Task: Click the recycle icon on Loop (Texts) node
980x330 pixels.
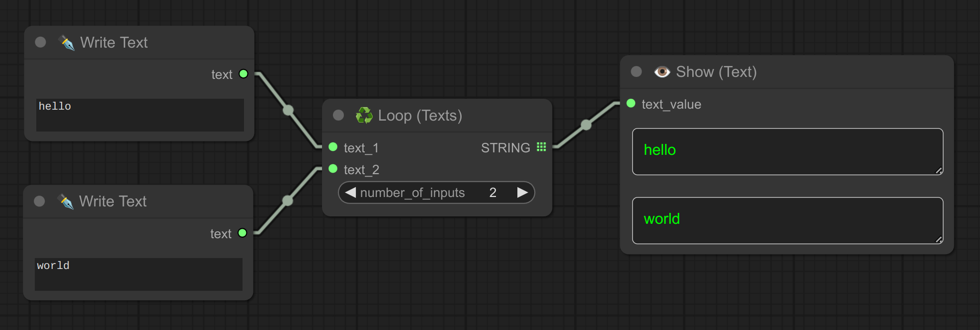Action: click(x=364, y=116)
